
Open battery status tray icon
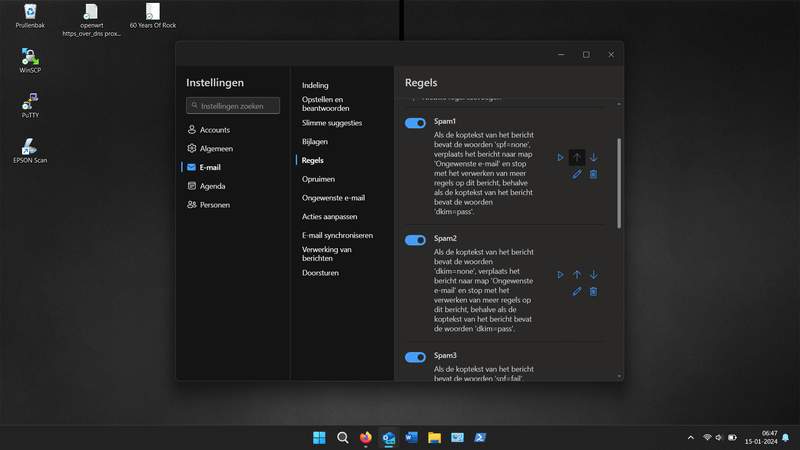(732, 438)
